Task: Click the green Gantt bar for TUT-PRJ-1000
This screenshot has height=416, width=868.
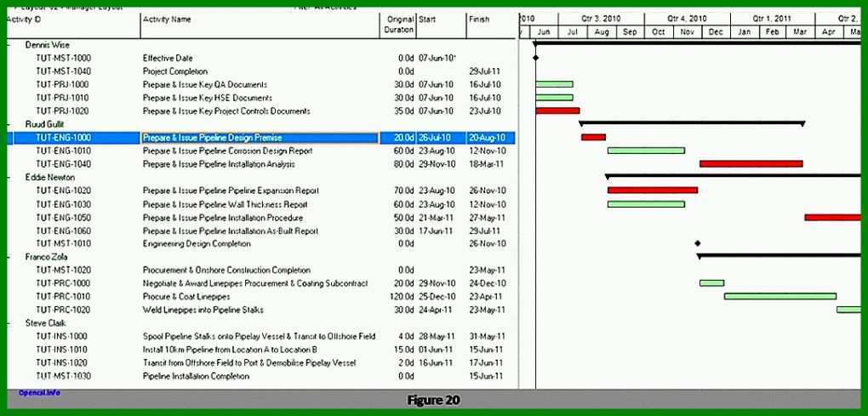Action: coord(554,84)
